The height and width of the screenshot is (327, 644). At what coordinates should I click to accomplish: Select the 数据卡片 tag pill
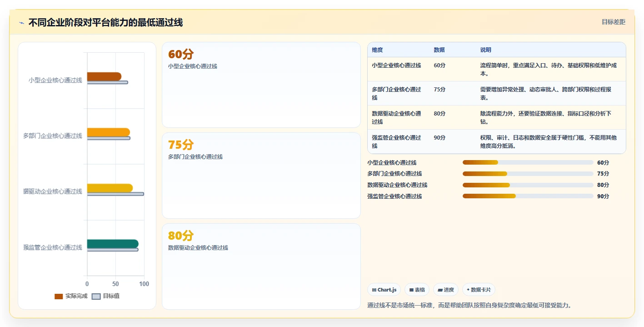pos(479,290)
